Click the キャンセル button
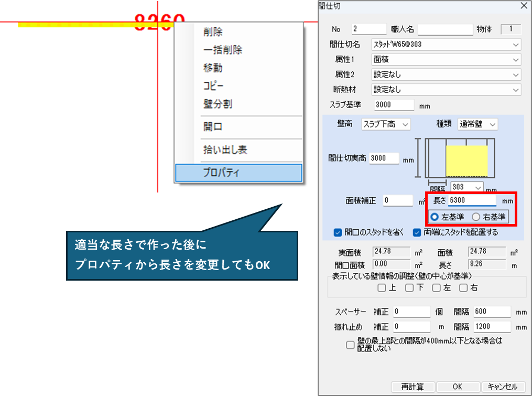The width and height of the screenshot is (532, 396). coord(503,387)
